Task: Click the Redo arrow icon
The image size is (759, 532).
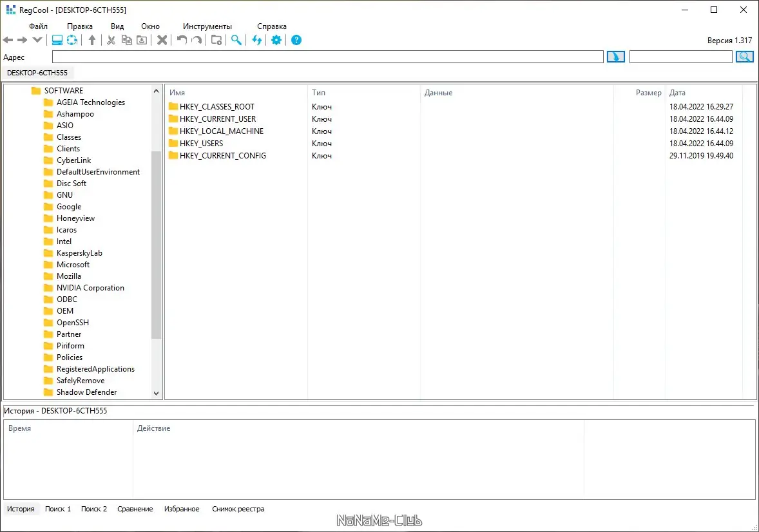Action: coord(197,40)
